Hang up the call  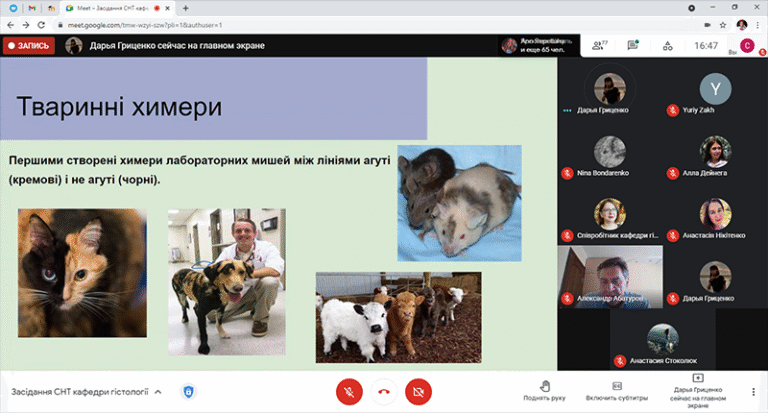coord(383,391)
